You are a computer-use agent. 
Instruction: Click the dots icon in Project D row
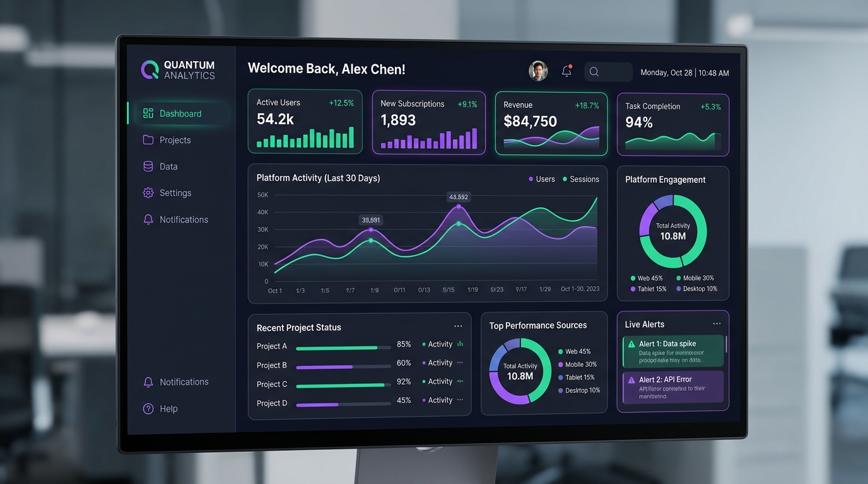[x=460, y=400]
